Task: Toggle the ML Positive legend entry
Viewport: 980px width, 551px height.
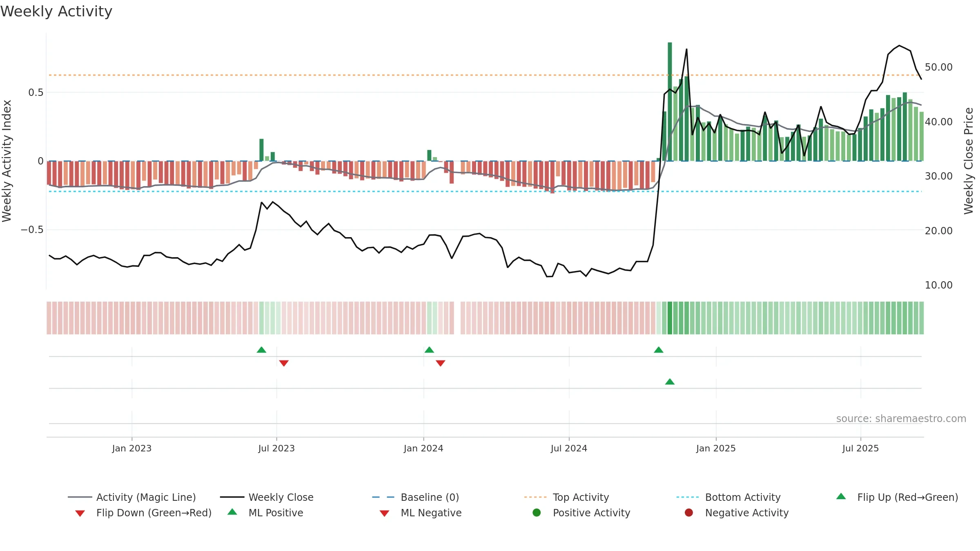Action: (265, 513)
